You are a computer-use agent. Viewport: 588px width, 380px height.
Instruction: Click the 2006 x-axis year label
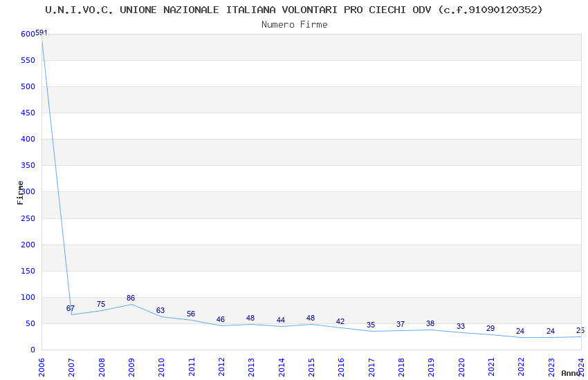(42, 367)
